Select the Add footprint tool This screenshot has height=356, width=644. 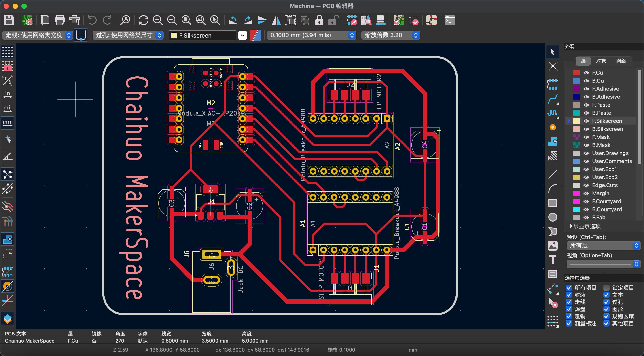pyautogui.click(x=553, y=84)
